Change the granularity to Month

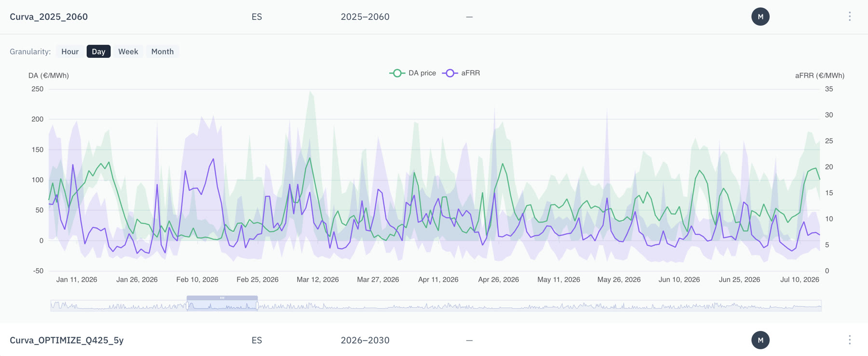163,52
